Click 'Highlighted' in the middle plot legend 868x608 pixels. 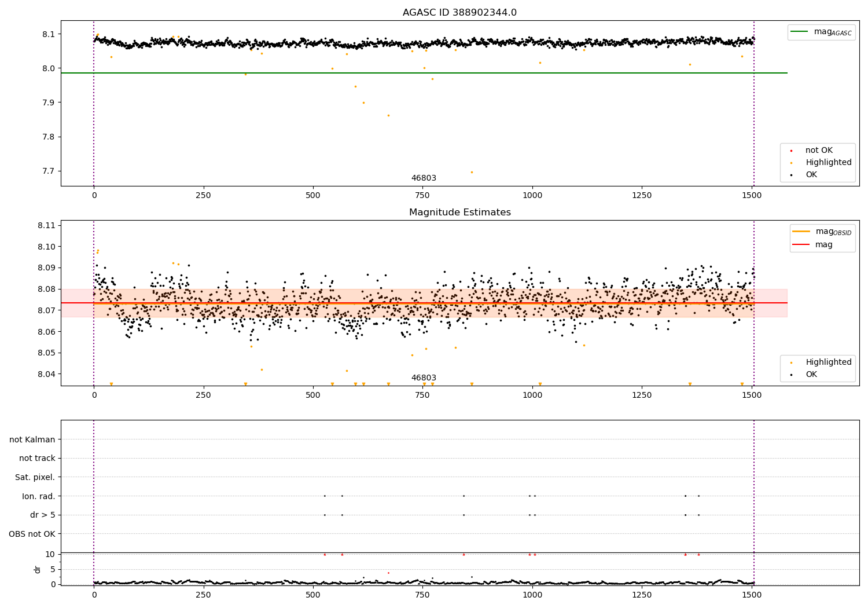[x=828, y=362]
